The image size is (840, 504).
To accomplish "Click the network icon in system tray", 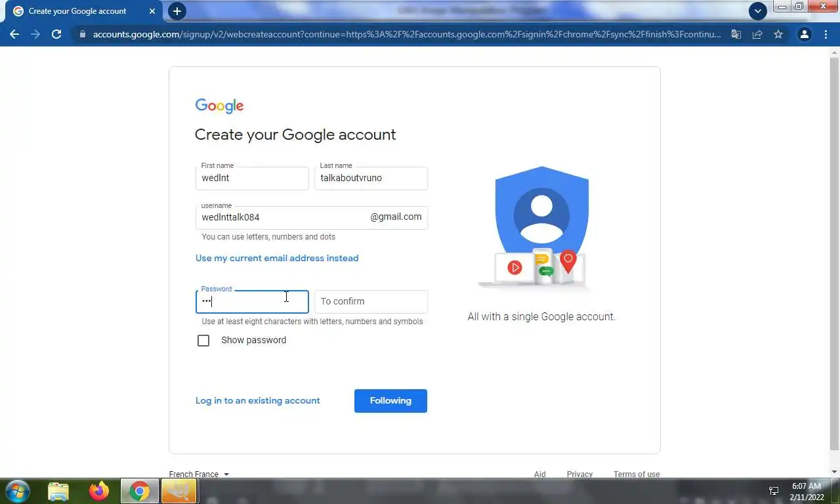I will [774, 491].
